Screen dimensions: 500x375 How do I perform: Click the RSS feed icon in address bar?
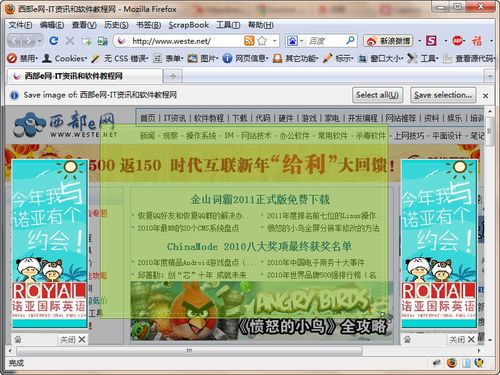pyautogui.click(x=249, y=41)
